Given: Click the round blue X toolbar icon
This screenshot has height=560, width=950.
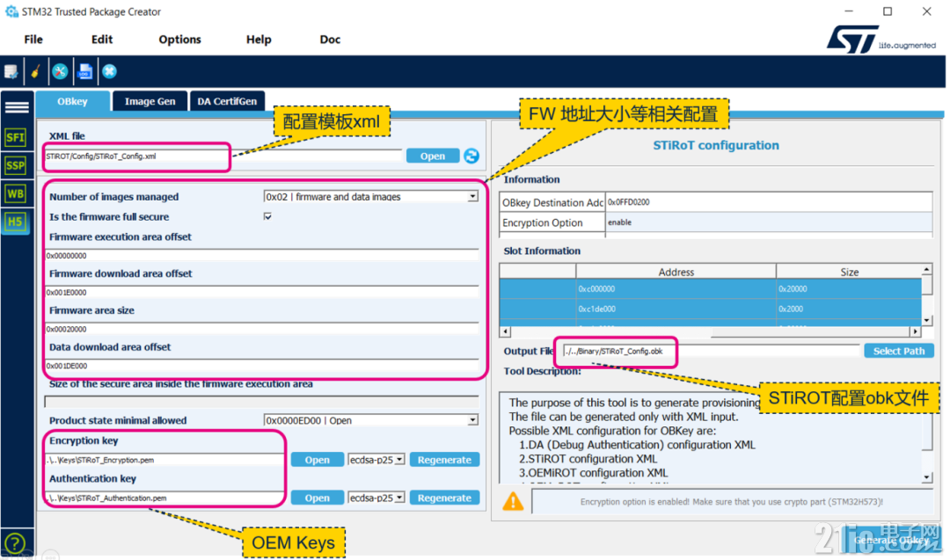Looking at the screenshot, I should tap(109, 71).
